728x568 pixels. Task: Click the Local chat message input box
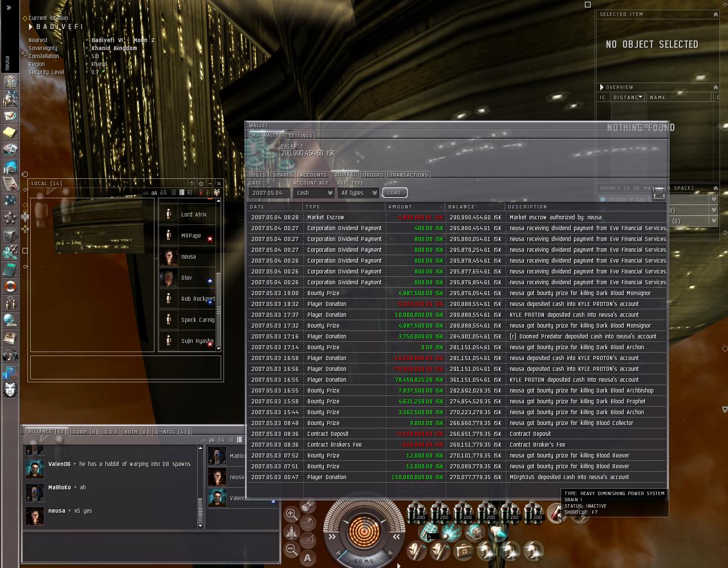point(125,367)
